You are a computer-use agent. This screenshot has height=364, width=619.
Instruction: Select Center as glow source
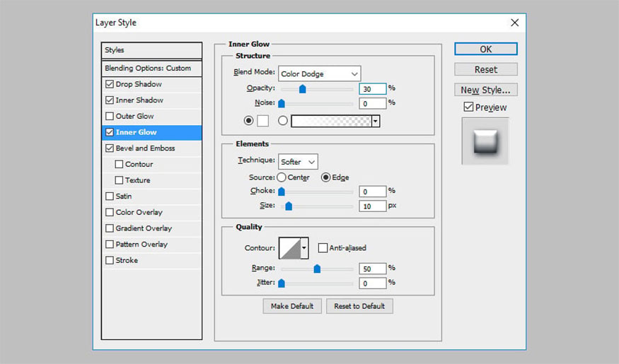282,177
